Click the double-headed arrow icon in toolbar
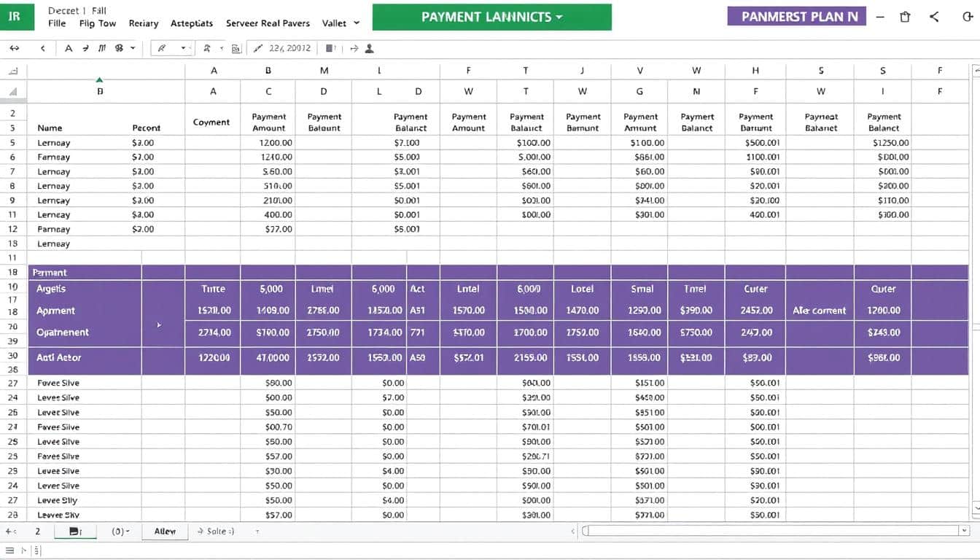Screen dimensions: 980x560 click(x=14, y=48)
